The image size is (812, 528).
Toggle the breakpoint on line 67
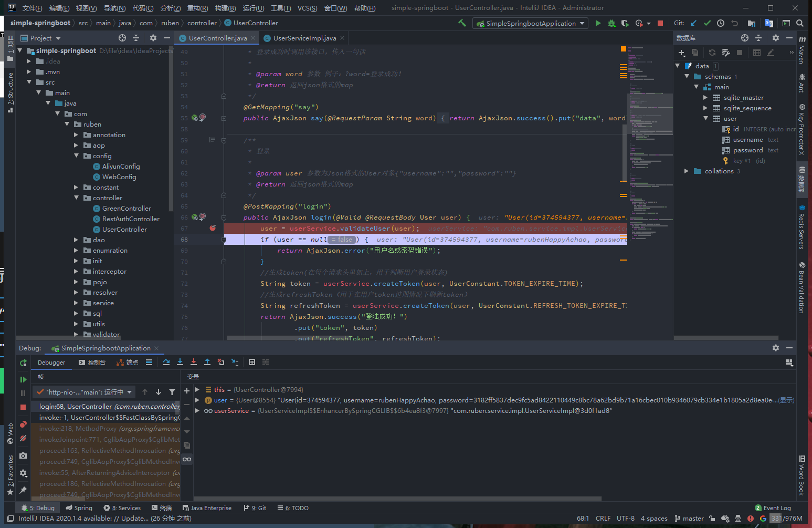(213, 228)
